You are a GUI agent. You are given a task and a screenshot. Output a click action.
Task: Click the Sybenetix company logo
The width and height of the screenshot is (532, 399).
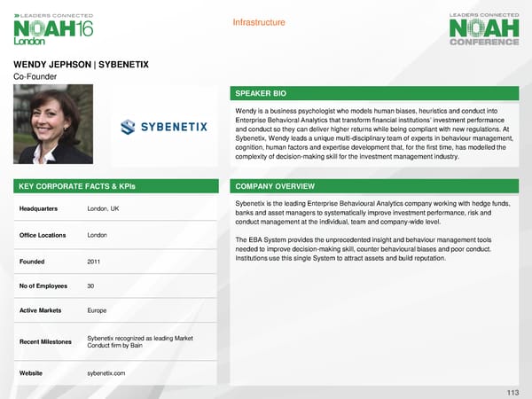162,126
